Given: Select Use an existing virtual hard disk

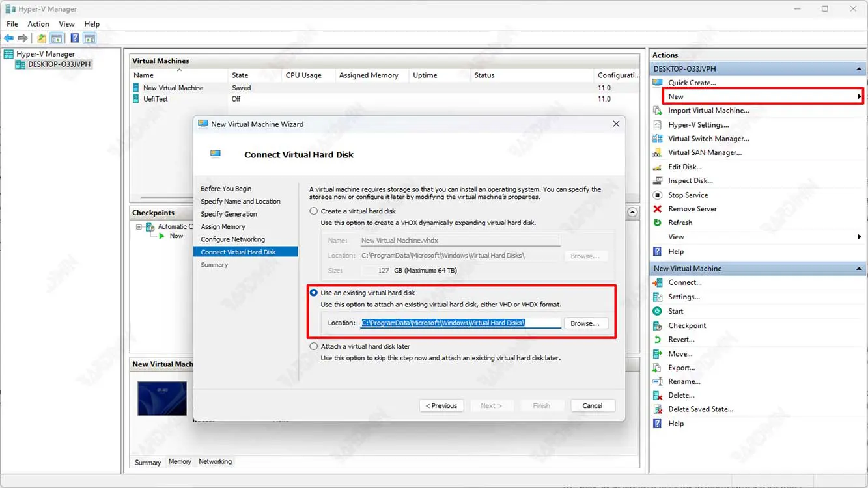Looking at the screenshot, I should coord(314,293).
